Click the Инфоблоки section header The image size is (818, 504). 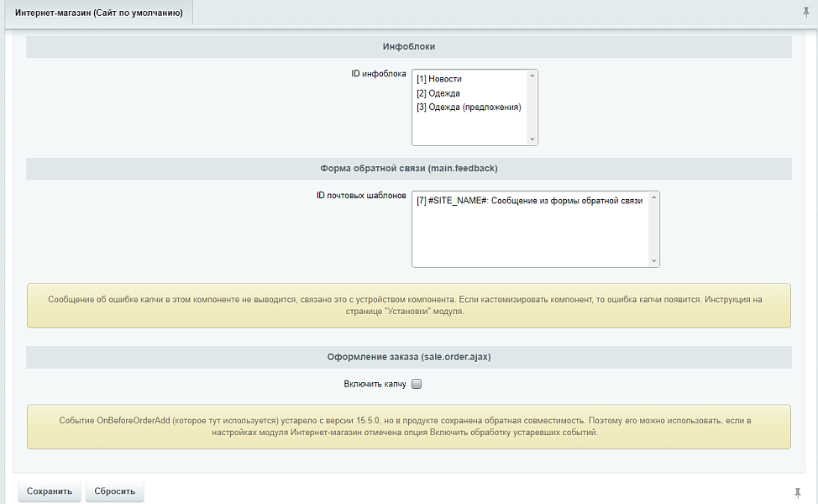(409, 47)
